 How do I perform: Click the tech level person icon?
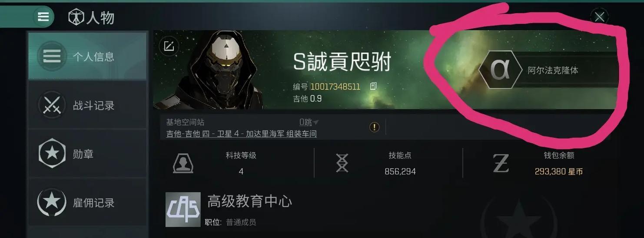(183, 163)
